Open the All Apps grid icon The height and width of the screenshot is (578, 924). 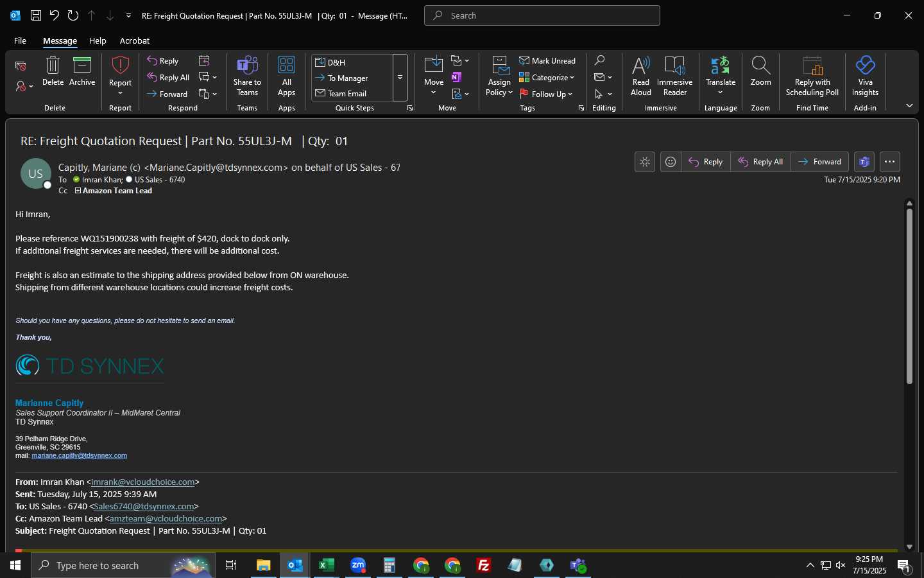click(x=286, y=65)
